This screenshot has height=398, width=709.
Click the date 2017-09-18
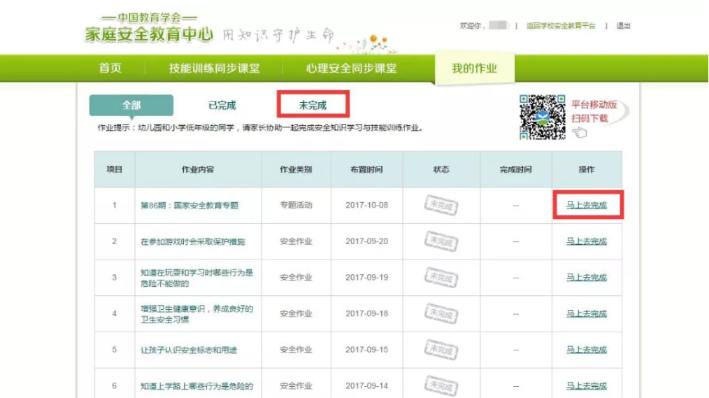[x=367, y=313]
